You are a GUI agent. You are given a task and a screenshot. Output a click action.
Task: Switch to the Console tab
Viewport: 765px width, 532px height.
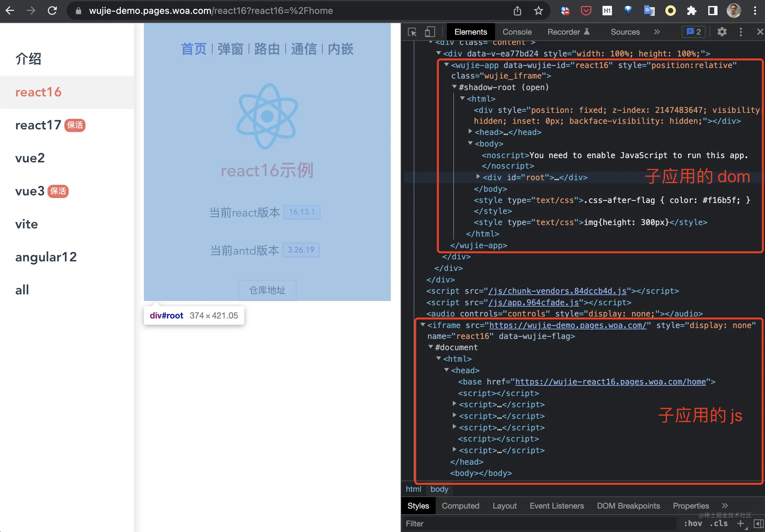click(x=517, y=32)
